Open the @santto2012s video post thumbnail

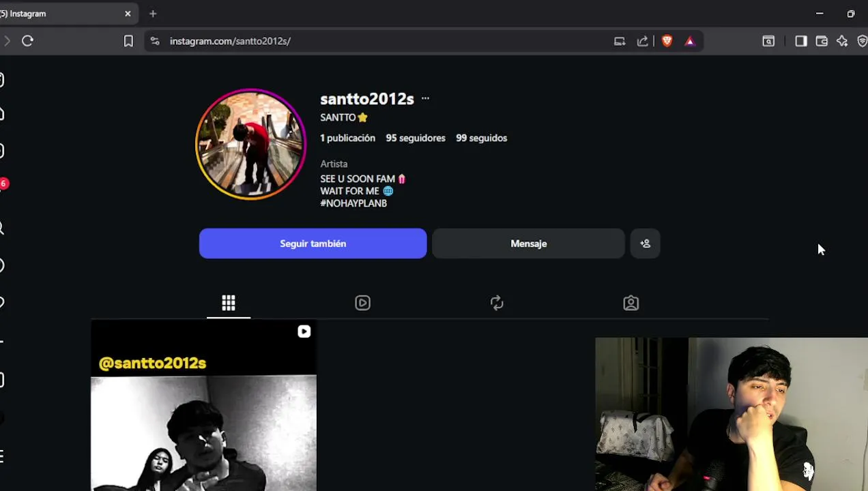click(x=203, y=406)
